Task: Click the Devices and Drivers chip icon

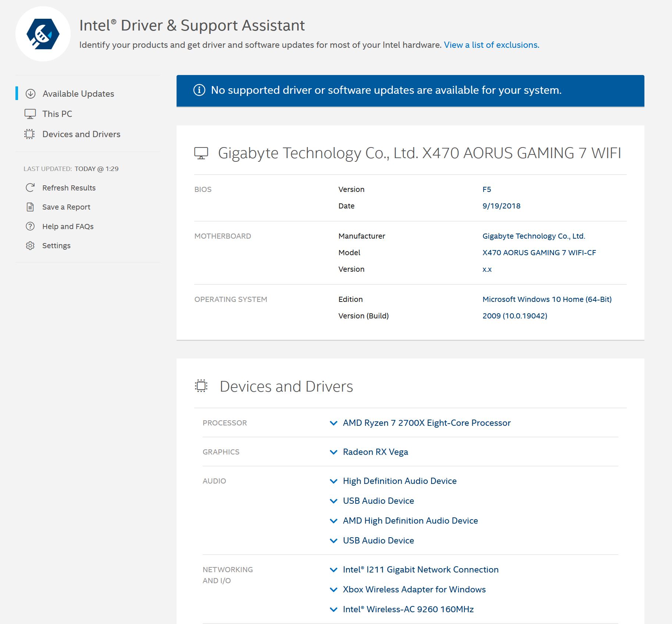Action: click(x=29, y=134)
